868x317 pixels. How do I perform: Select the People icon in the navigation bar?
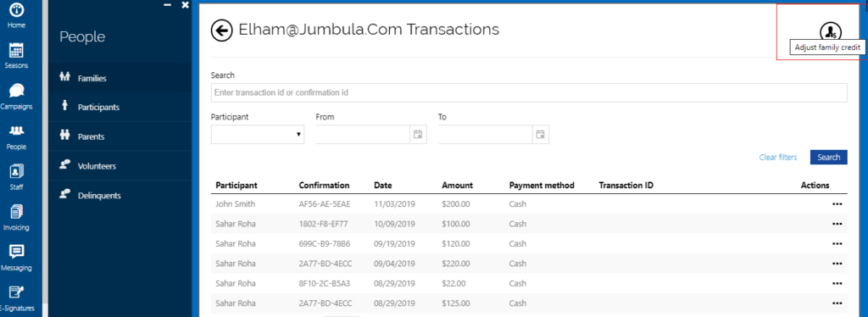[16, 131]
